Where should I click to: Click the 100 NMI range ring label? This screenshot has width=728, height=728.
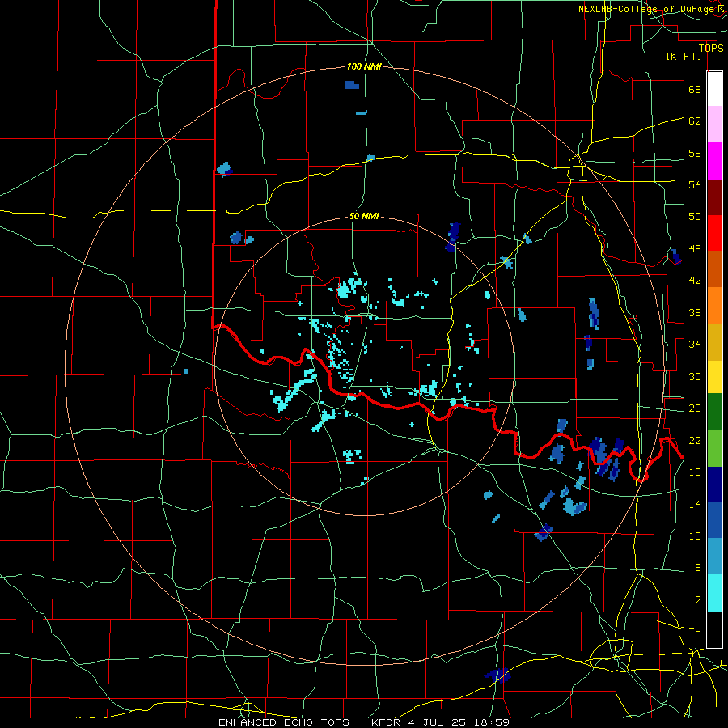364,66
